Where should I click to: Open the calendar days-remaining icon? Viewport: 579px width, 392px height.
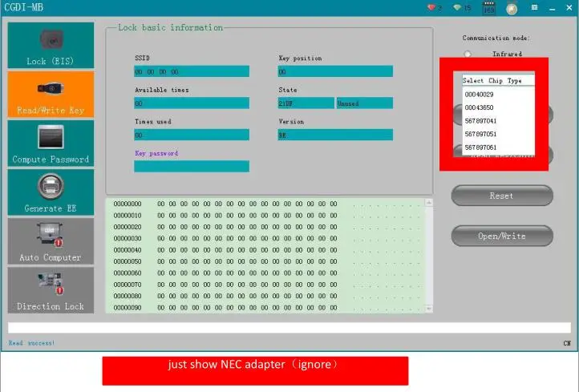[x=489, y=8]
